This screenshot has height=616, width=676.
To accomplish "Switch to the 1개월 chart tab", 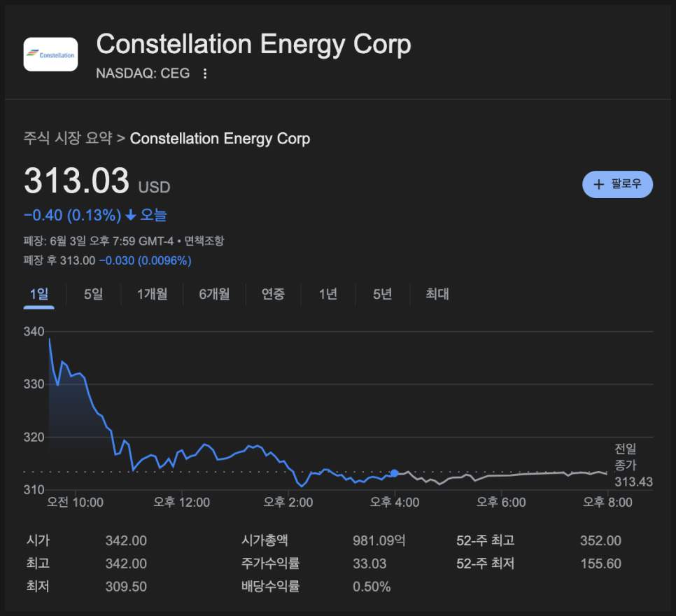I will (x=152, y=294).
